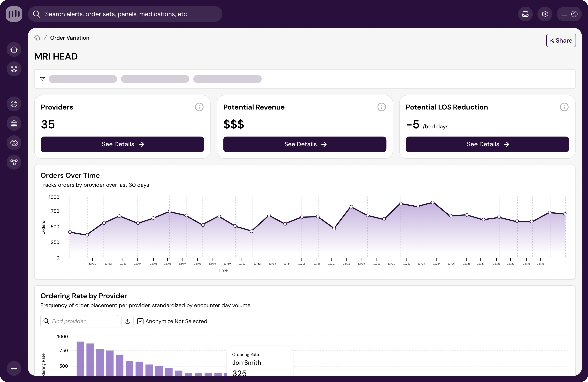Select the Order Variation breadcrumb
Viewport: 588px width, 382px height.
click(70, 38)
